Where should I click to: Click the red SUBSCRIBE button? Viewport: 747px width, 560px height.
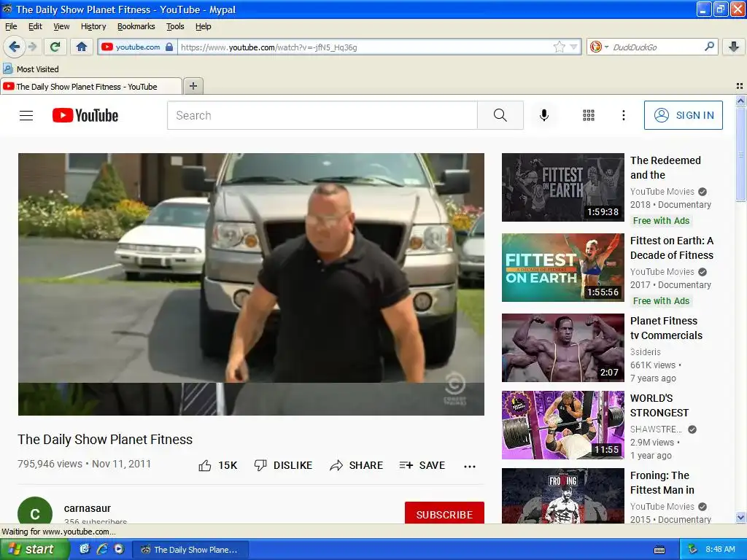click(x=444, y=513)
